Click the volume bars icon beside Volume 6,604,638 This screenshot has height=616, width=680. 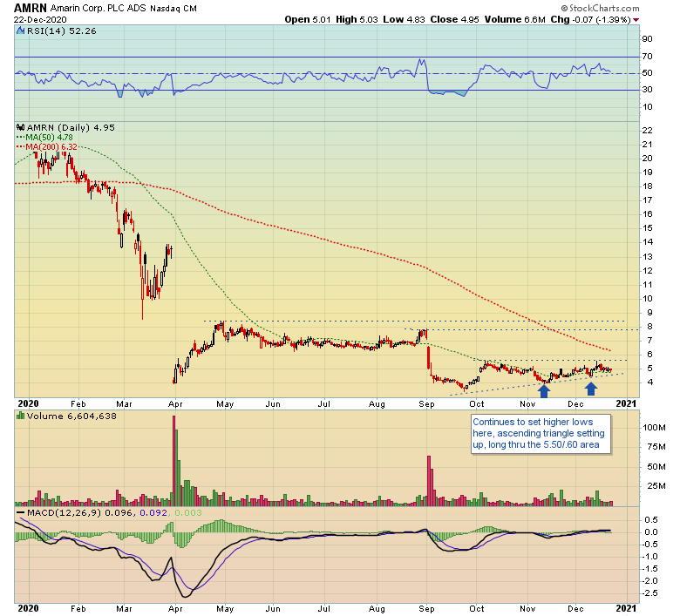20,416
